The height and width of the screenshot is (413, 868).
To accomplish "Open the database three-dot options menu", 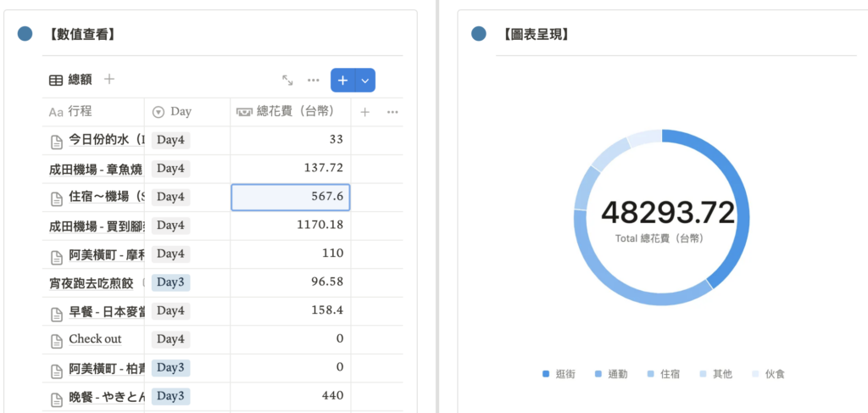I will [314, 81].
